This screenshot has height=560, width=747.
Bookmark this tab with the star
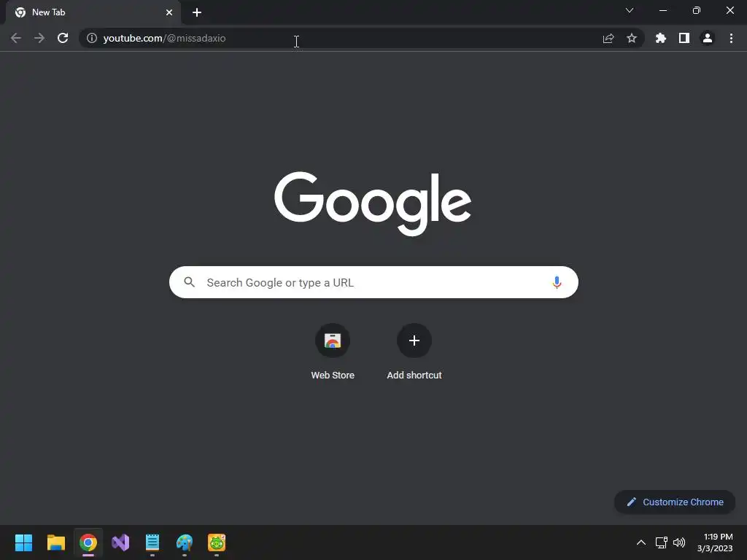pos(632,38)
